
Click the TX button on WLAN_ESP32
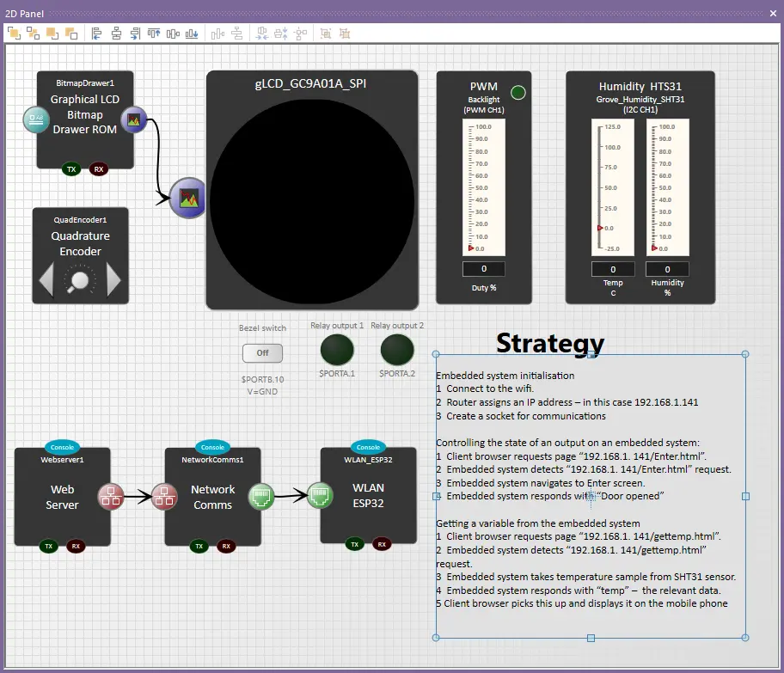354,543
